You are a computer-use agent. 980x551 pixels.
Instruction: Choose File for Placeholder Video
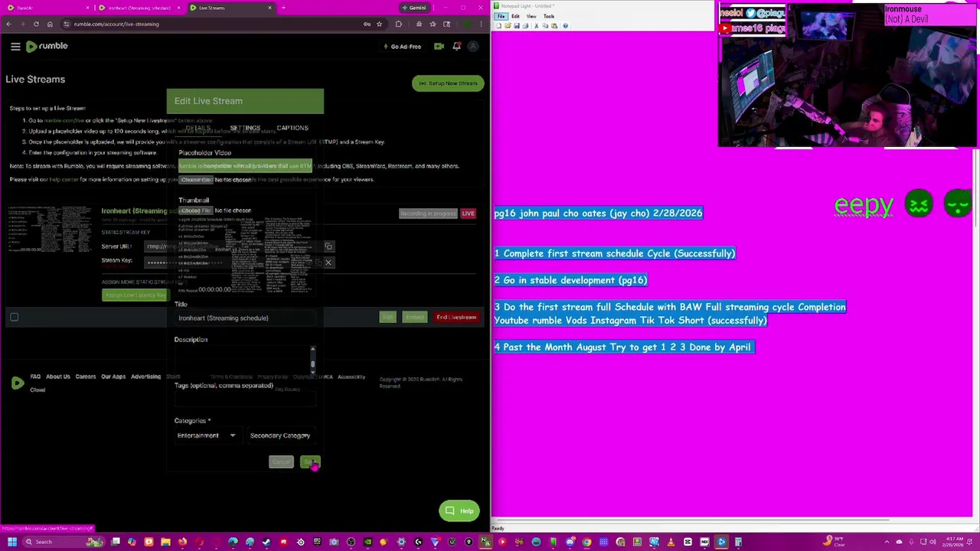(x=196, y=180)
